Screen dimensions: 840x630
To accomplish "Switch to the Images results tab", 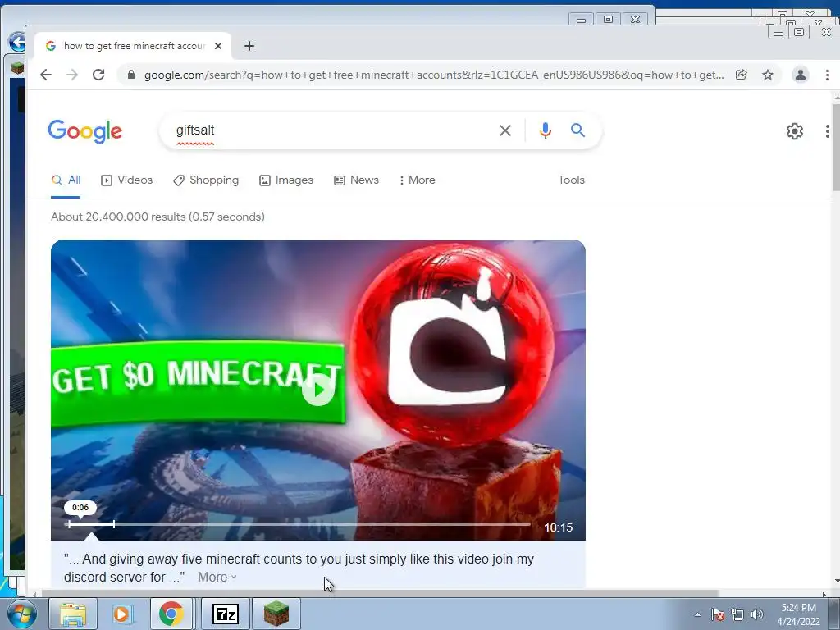I will [286, 180].
